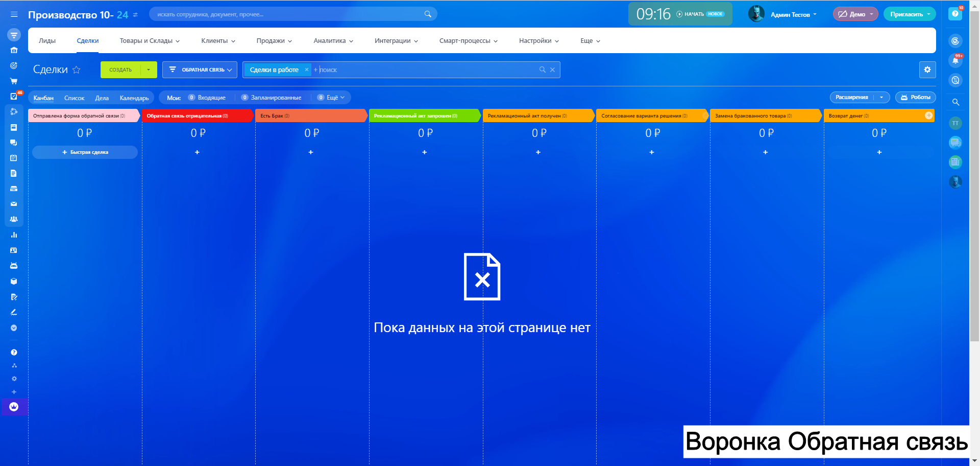Screen dimensions: 980x466
Task: Switch to 'Дела' view
Action: coord(102,98)
